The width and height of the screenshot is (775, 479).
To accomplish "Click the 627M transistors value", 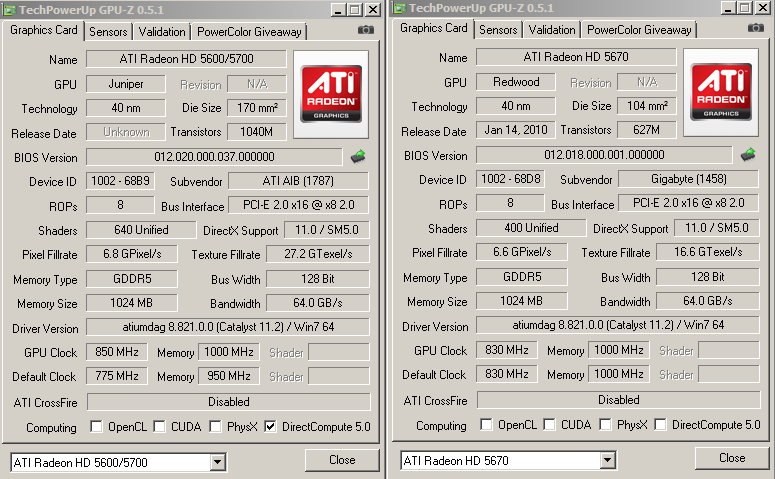I will click(647, 130).
